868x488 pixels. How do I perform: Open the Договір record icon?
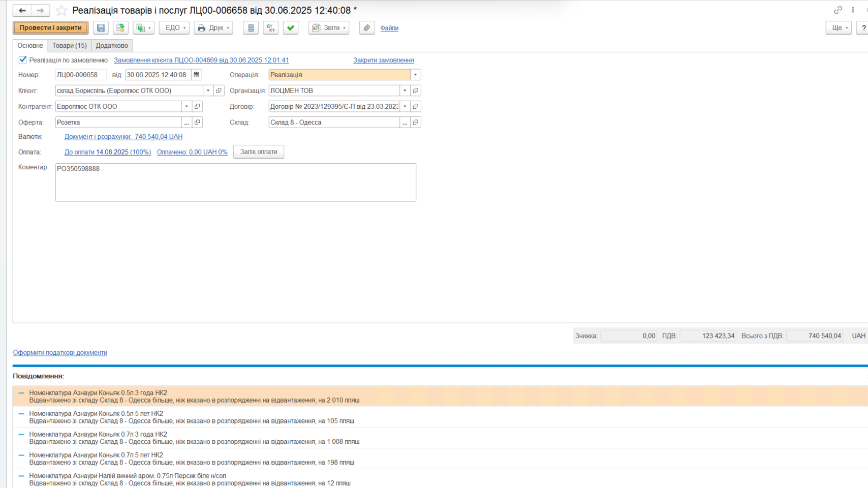[x=416, y=106]
